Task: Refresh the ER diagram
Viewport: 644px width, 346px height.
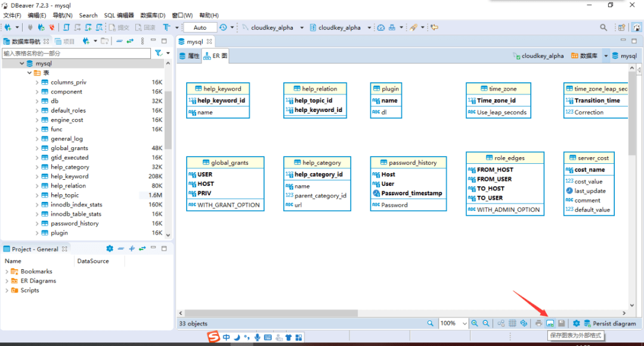Action: (x=524, y=323)
